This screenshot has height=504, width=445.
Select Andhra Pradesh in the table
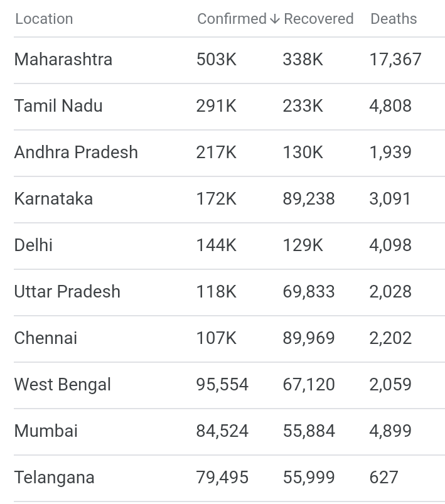[76, 153]
